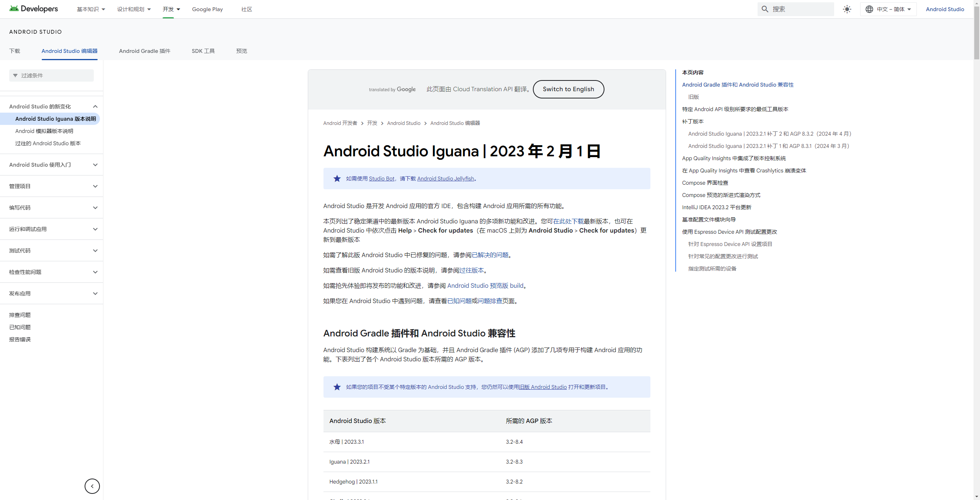980x500 pixels.
Task: Click the filter icon in sidebar
Action: click(15, 75)
